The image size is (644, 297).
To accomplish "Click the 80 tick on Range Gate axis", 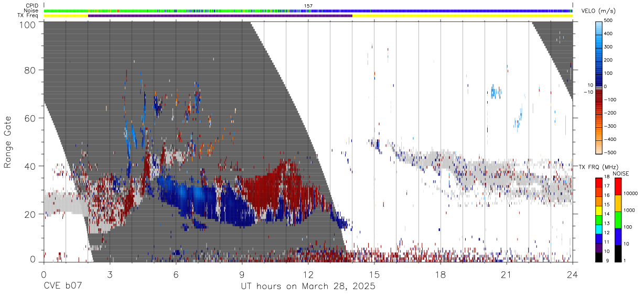I will point(30,70).
